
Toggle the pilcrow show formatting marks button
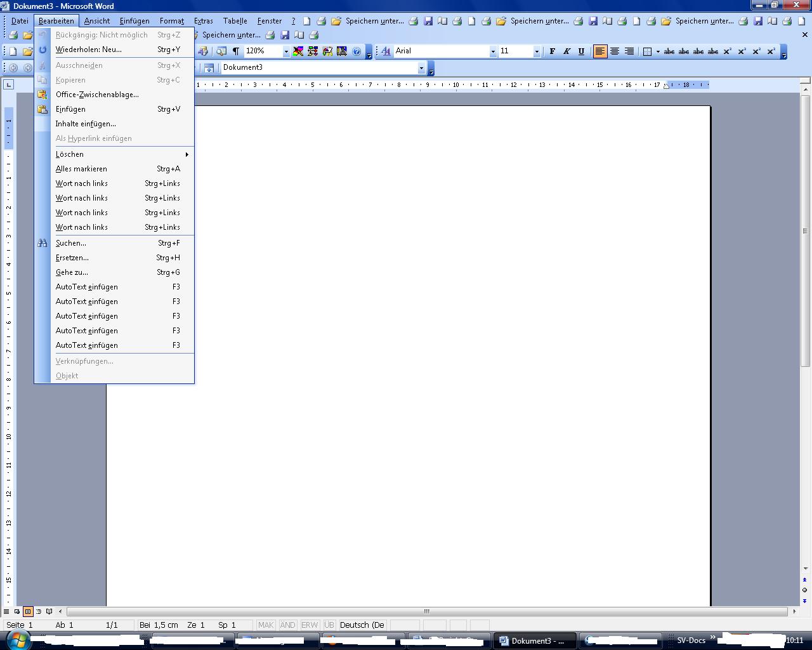point(236,51)
